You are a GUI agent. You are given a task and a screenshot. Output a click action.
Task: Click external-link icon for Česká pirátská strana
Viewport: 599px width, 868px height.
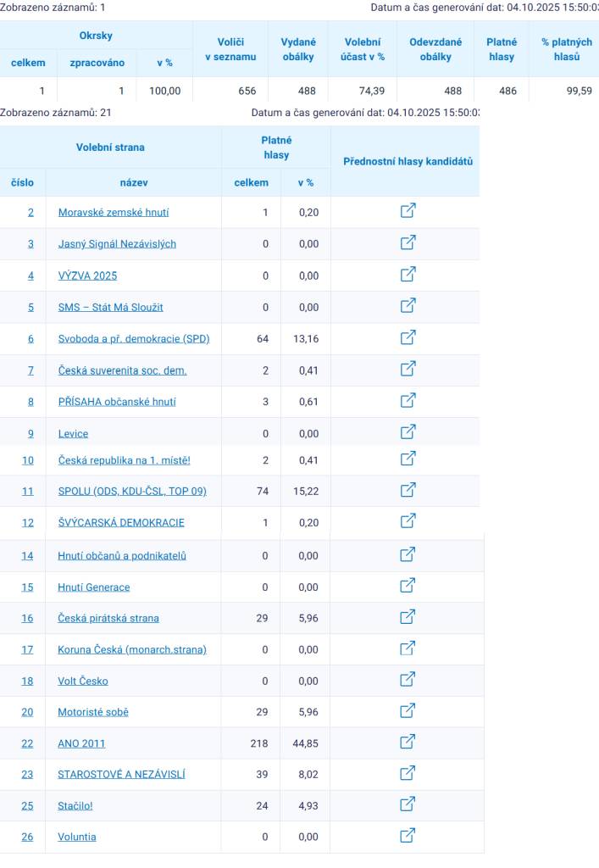point(408,617)
